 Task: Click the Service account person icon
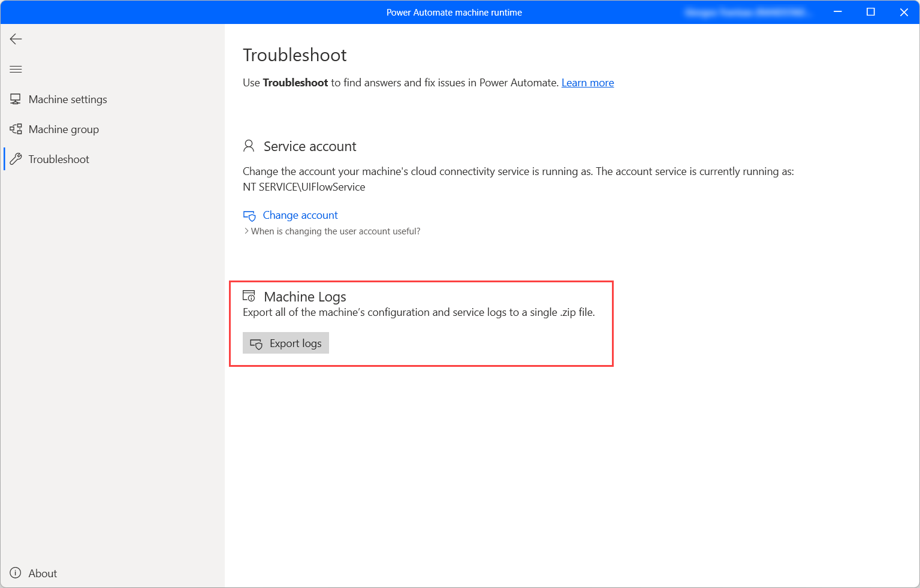(249, 146)
